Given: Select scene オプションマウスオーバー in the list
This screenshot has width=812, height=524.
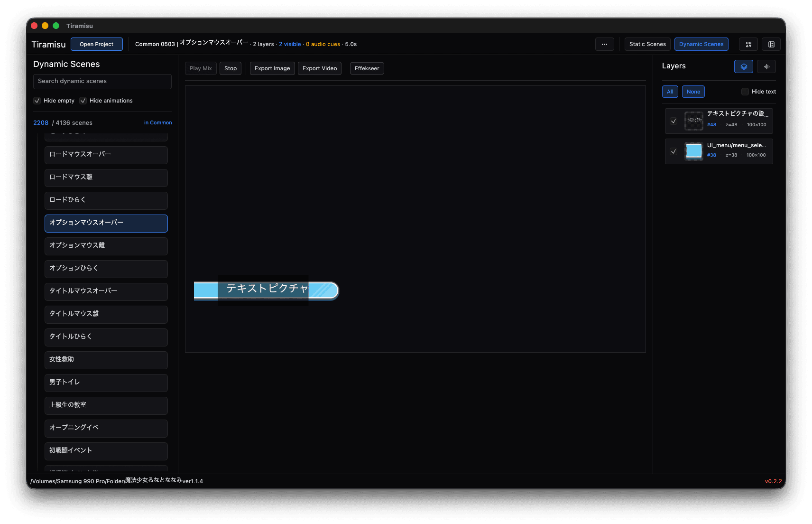Looking at the screenshot, I should (x=106, y=224).
